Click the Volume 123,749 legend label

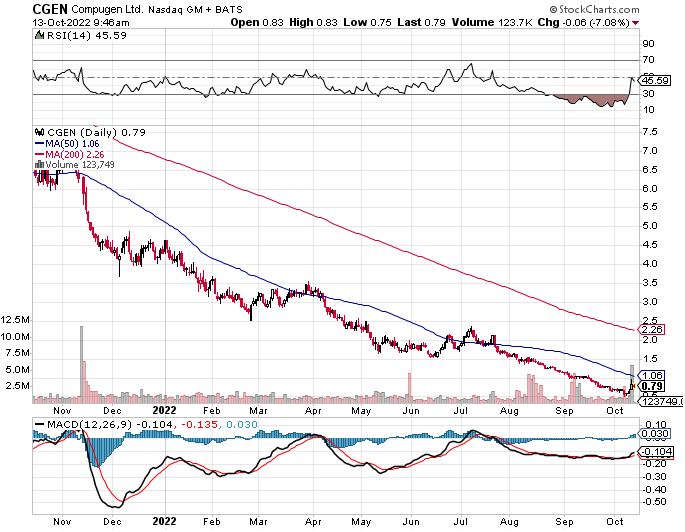pos(80,165)
